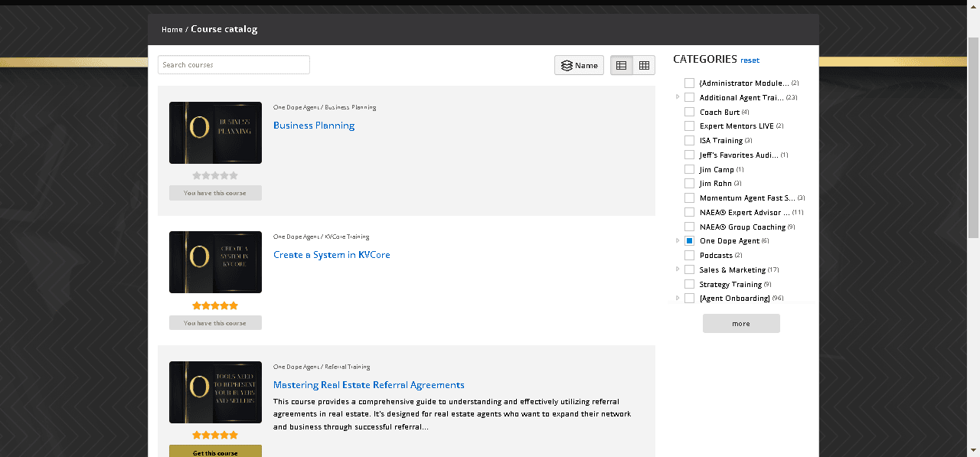Click the Referral Agreements course thumbnail
Screen dimensions: 980x457
click(x=215, y=392)
